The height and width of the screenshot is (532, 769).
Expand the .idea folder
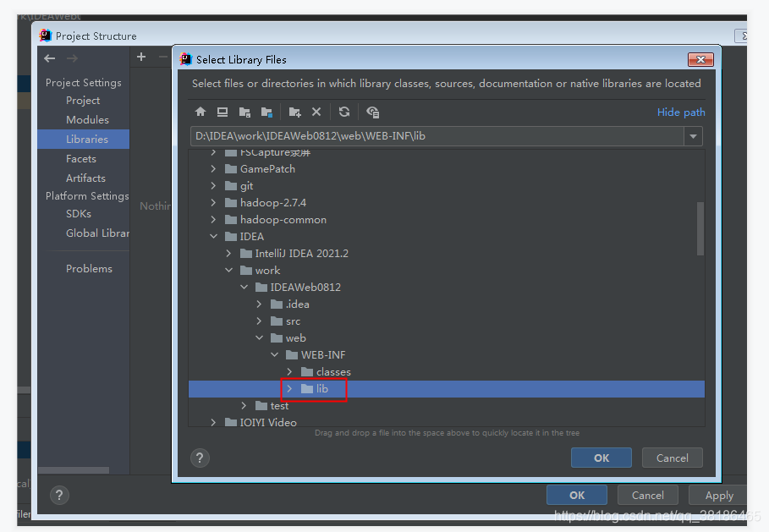(x=259, y=304)
